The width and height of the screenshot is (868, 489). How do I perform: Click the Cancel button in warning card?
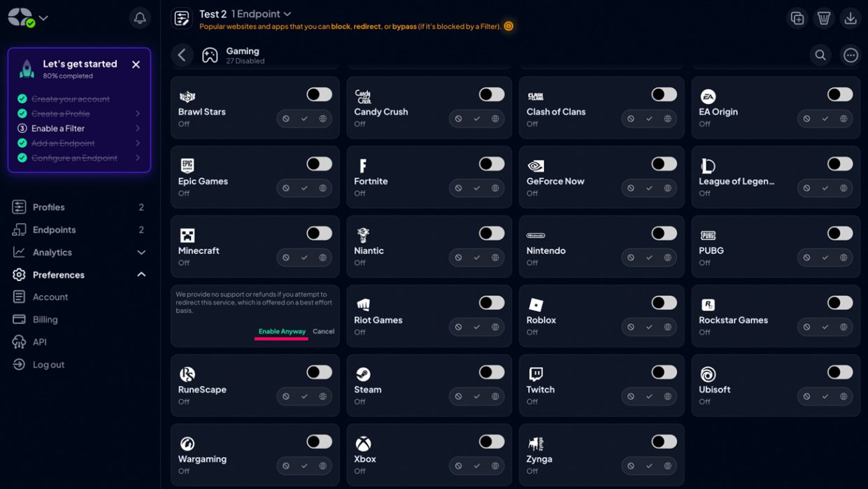[323, 332]
